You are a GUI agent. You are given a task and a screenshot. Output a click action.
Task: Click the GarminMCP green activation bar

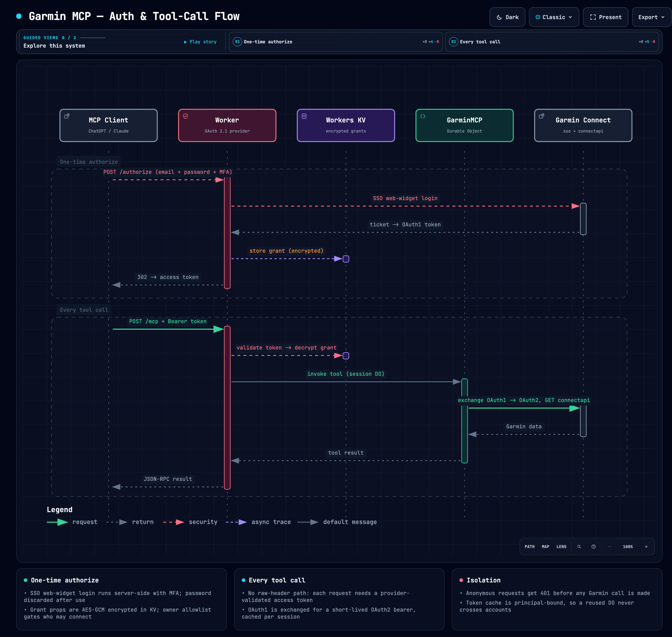click(465, 421)
